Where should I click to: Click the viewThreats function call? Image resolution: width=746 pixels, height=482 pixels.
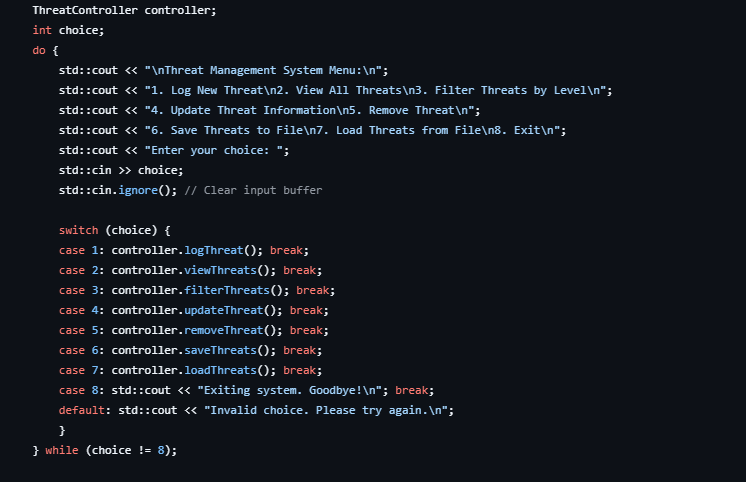click(x=220, y=270)
